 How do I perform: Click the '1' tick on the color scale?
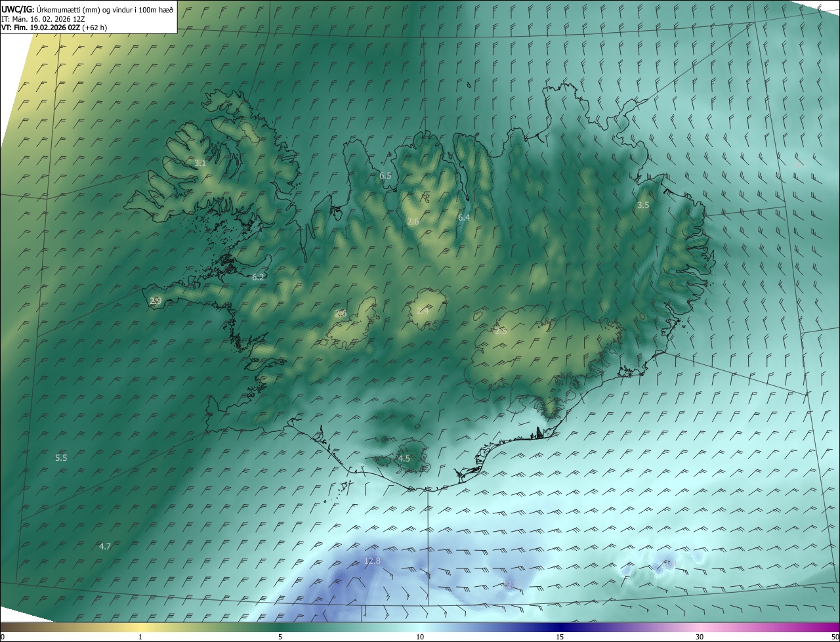click(x=140, y=637)
